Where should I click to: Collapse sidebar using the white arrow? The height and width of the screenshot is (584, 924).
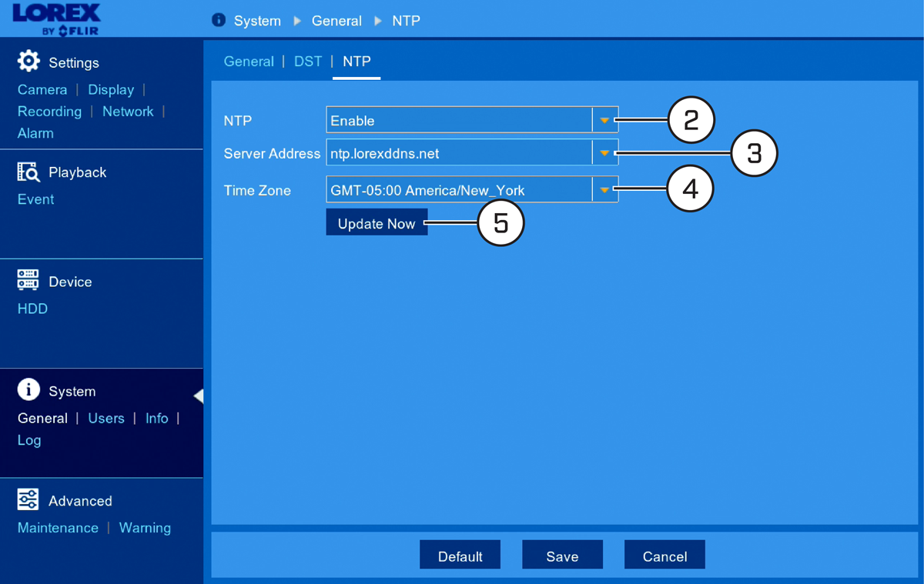199,395
